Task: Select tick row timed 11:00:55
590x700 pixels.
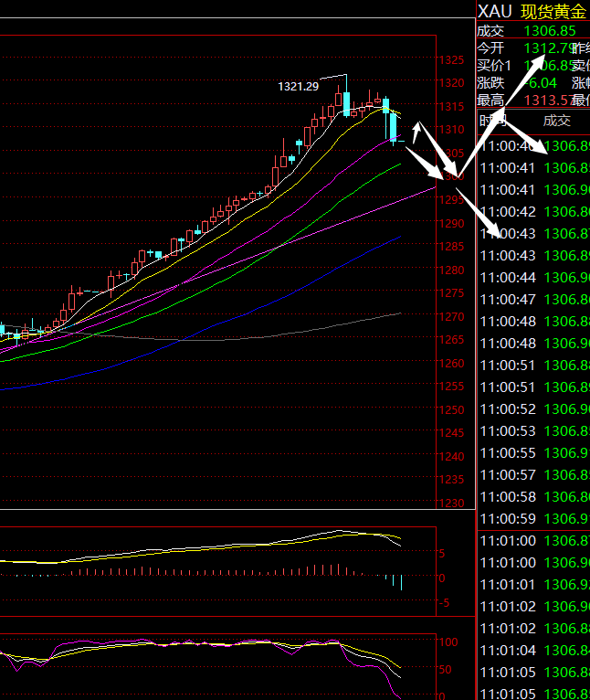Action: tap(533, 453)
